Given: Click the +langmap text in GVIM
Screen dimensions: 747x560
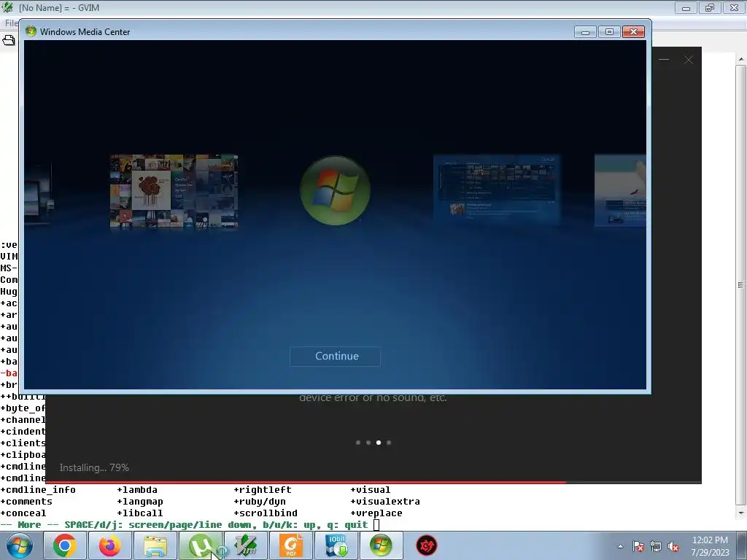Looking at the screenshot, I should (140, 502).
